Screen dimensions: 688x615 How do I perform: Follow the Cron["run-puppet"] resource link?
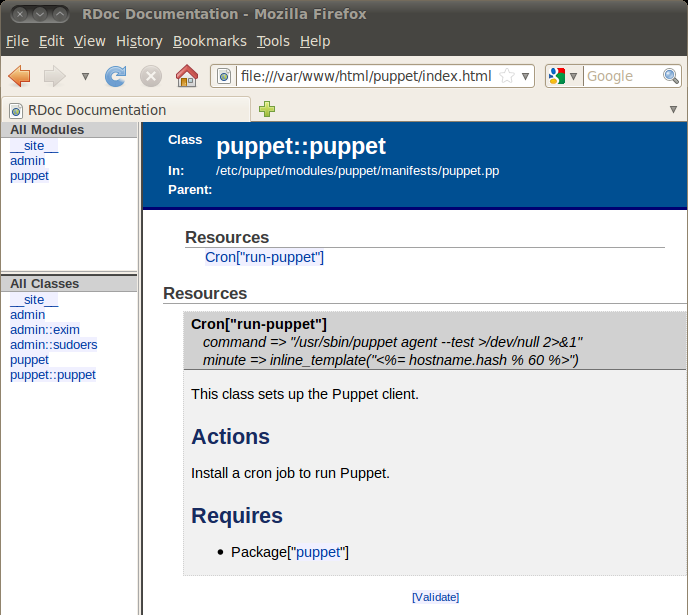coord(264,257)
